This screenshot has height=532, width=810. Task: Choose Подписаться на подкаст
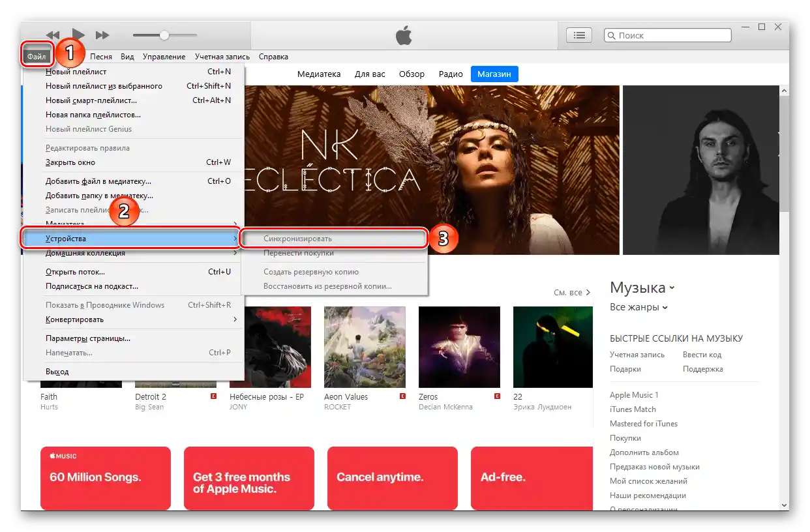tap(134, 286)
